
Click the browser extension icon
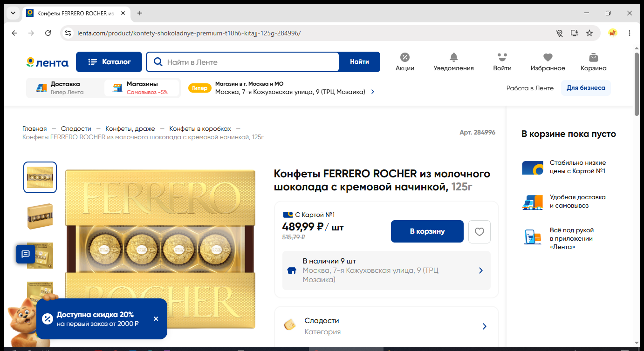tap(613, 33)
